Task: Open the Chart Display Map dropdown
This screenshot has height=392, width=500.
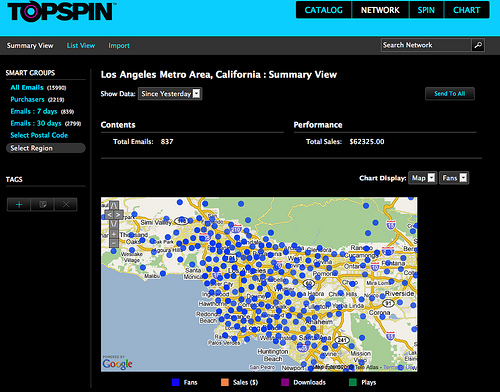Action: (423, 178)
